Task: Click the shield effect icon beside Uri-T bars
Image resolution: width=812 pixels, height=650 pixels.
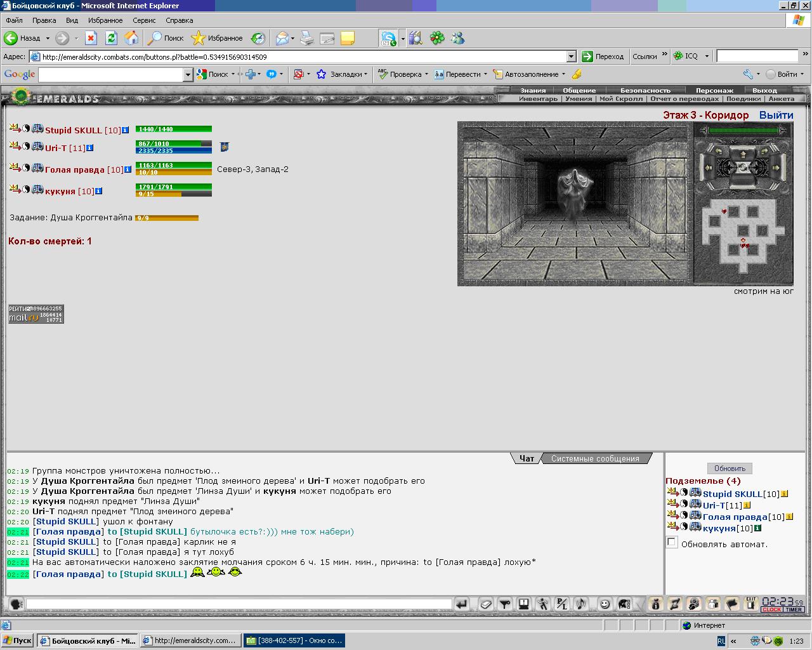Action: coord(224,147)
